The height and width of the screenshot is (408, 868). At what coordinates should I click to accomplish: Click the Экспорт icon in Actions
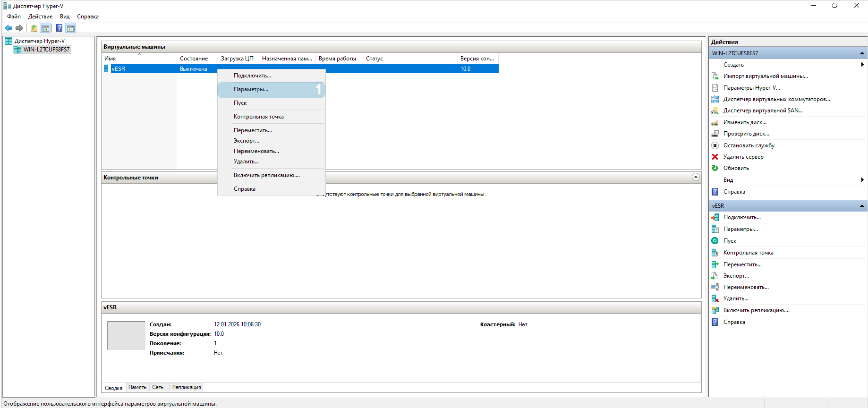click(715, 276)
